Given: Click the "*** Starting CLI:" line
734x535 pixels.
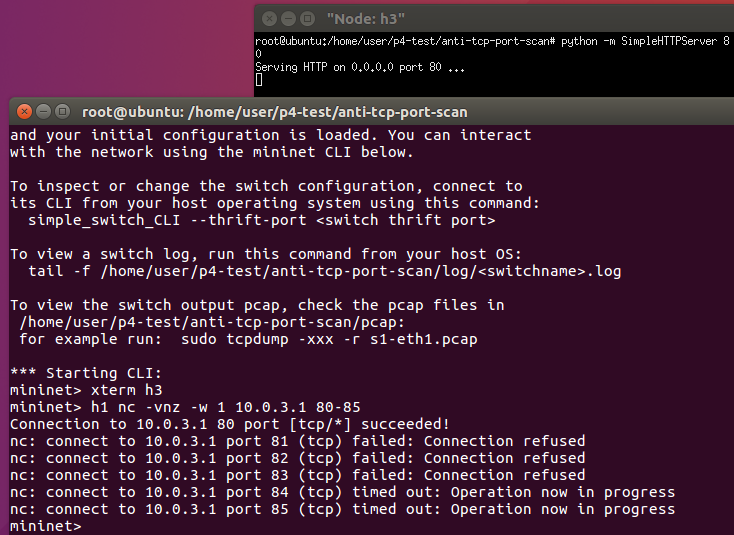Looking at the screenshot, I should (86, 373).
